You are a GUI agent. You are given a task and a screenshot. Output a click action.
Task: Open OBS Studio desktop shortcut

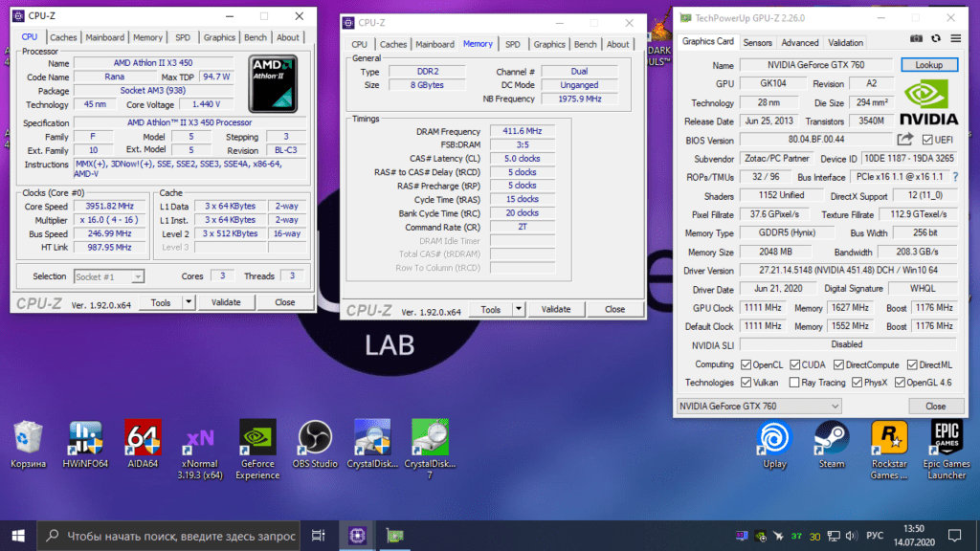tap(315, 444)
